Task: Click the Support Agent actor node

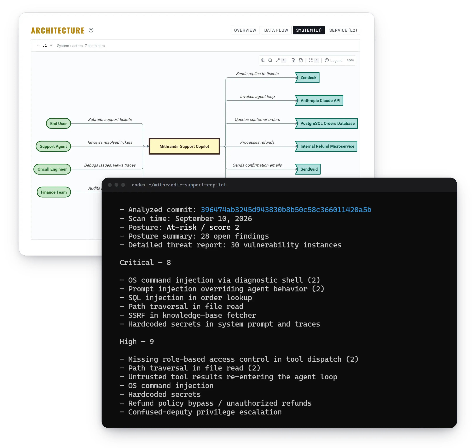Action: 53,146
